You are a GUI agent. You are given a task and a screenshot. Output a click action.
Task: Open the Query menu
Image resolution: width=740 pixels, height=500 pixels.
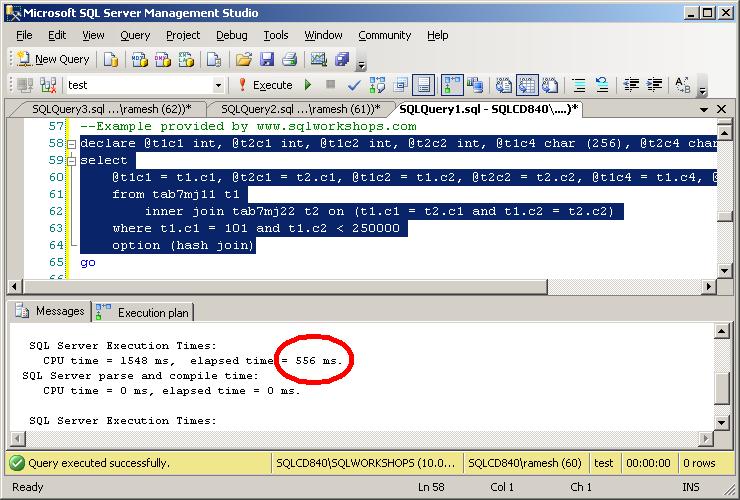(135, 35)
